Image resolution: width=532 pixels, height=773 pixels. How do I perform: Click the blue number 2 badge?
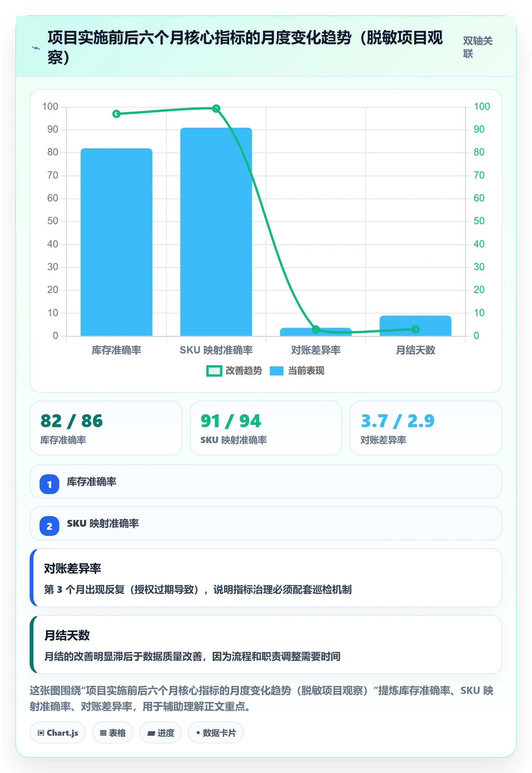click(49, 526)
